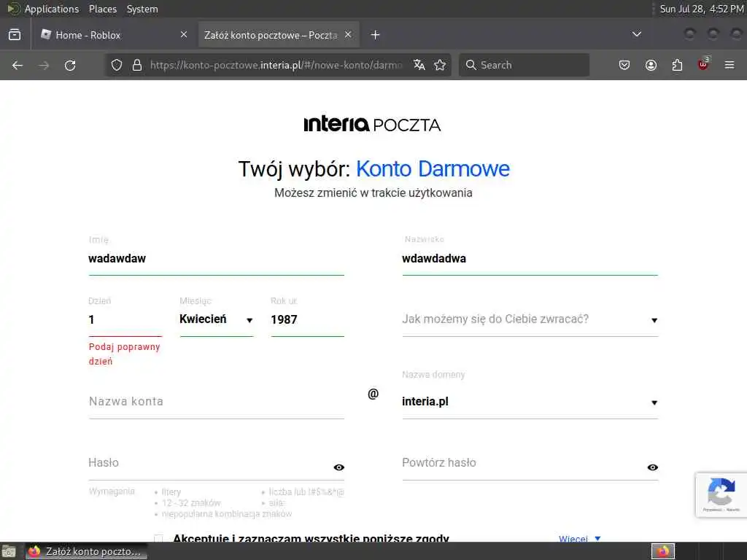
Task: Click the show desktop icon in the bottom panel
Action: click(9, 551)
